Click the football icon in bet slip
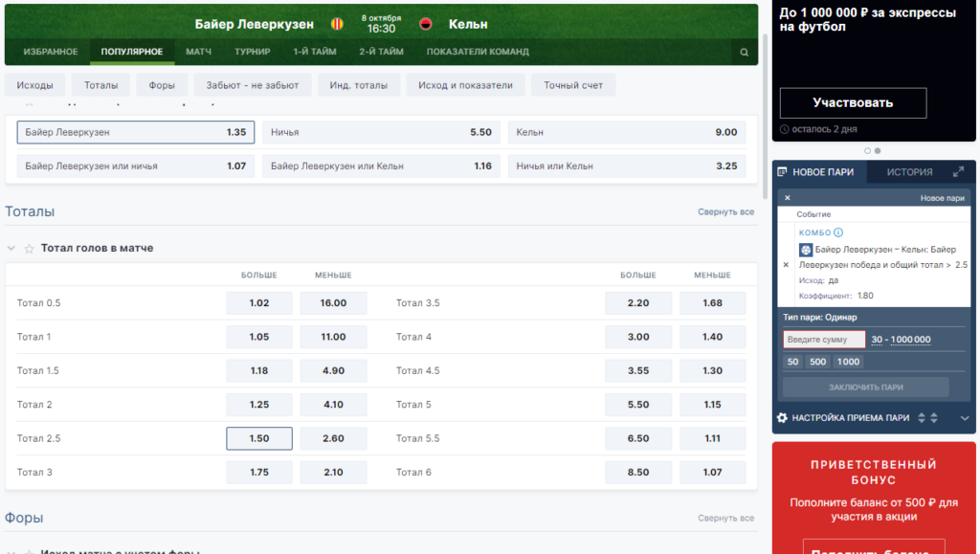 (x=806, y=250)
